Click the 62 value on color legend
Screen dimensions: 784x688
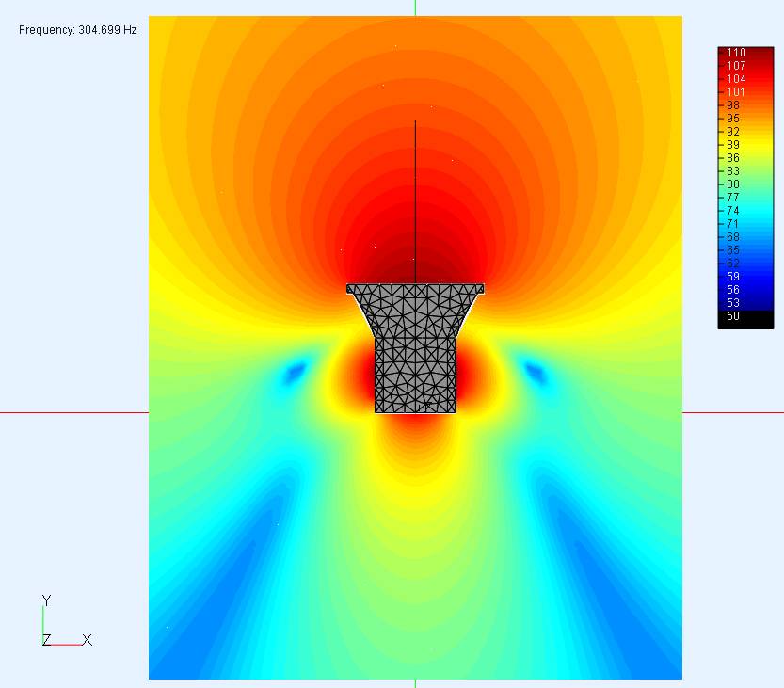tap(733, 263)
